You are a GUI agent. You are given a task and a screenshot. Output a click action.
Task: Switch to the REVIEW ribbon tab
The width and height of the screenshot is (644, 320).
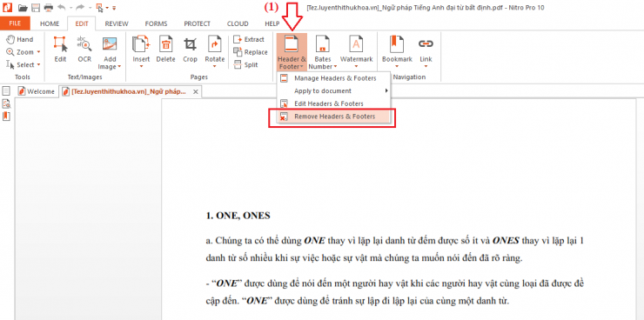pyautogui.click(x=117, y=23)
